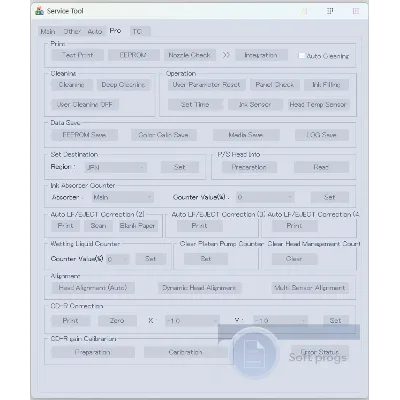Click User Cleaning OFF
This screenshot has height=400, width=400.
pos(85,104)
